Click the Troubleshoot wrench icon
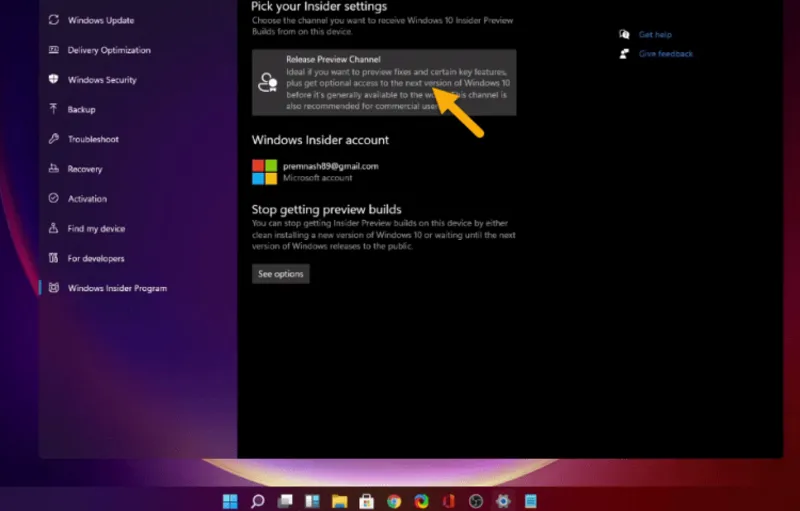This screenshot has width=800, height=511. coord(54,138)
